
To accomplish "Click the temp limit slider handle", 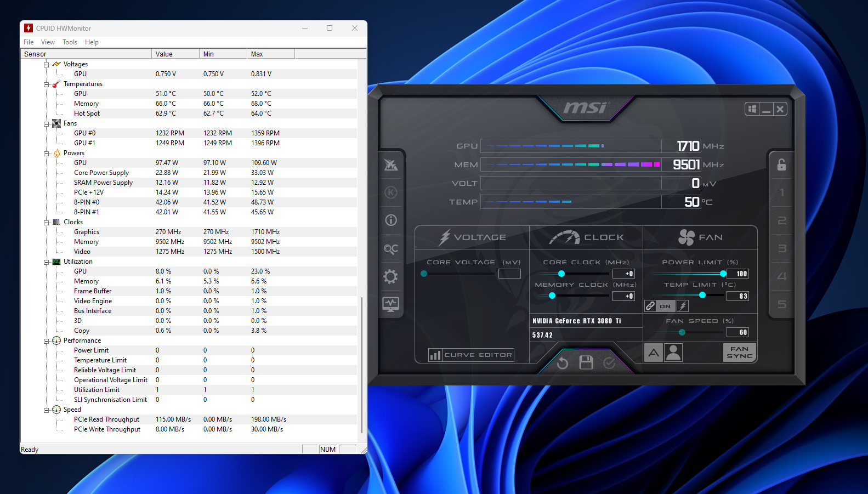I will point(702,296).
